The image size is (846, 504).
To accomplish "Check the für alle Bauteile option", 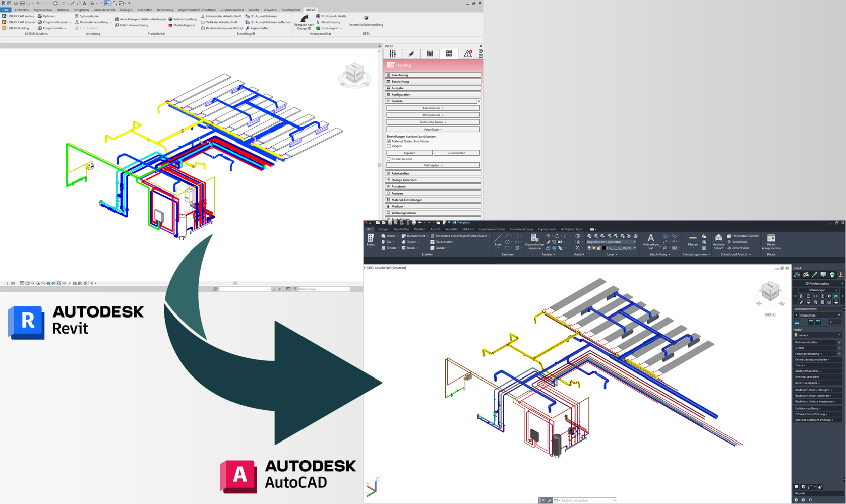I will pyautogui.click(x=389, y=159).
